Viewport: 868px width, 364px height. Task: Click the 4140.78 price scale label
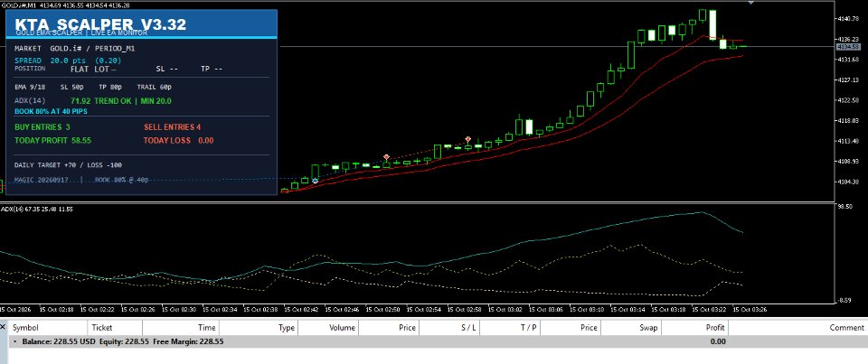click(x=849, y=19)
